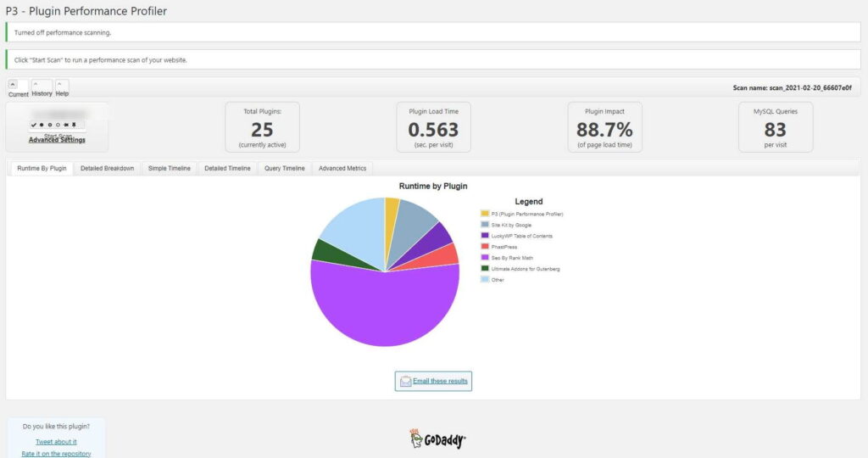
Task: Click the envelope icon beside Email these results
Action: pos(406,381)
